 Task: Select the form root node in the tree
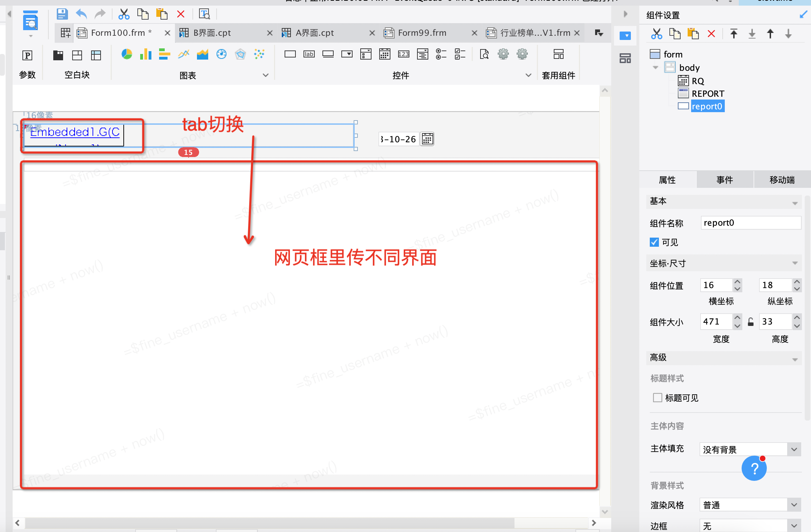point(673,54)
